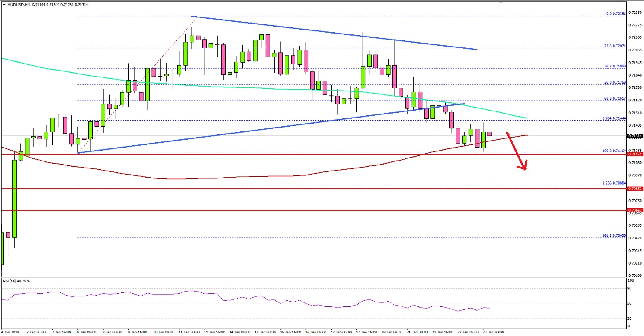Click the 100.0 Fibonacci level label
Screen dimensions: 644x336
pyautogui.click(x=614, y=151)
